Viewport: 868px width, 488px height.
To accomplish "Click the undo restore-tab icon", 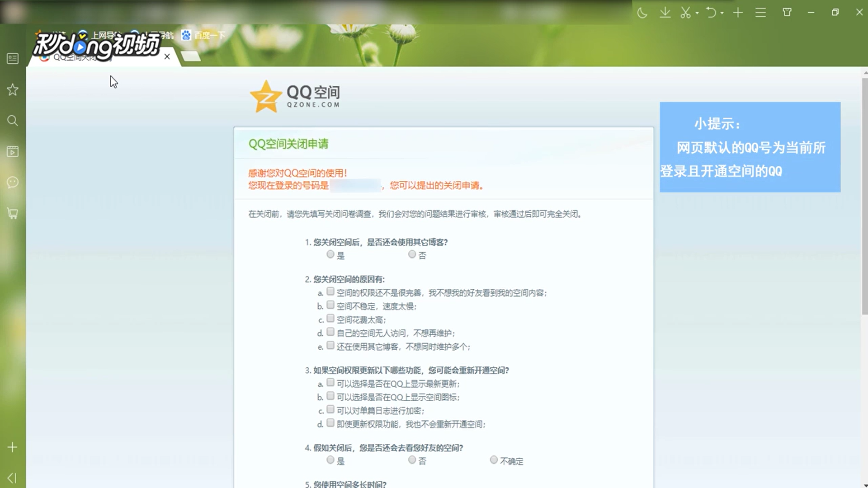I will (x=712, y=13).
